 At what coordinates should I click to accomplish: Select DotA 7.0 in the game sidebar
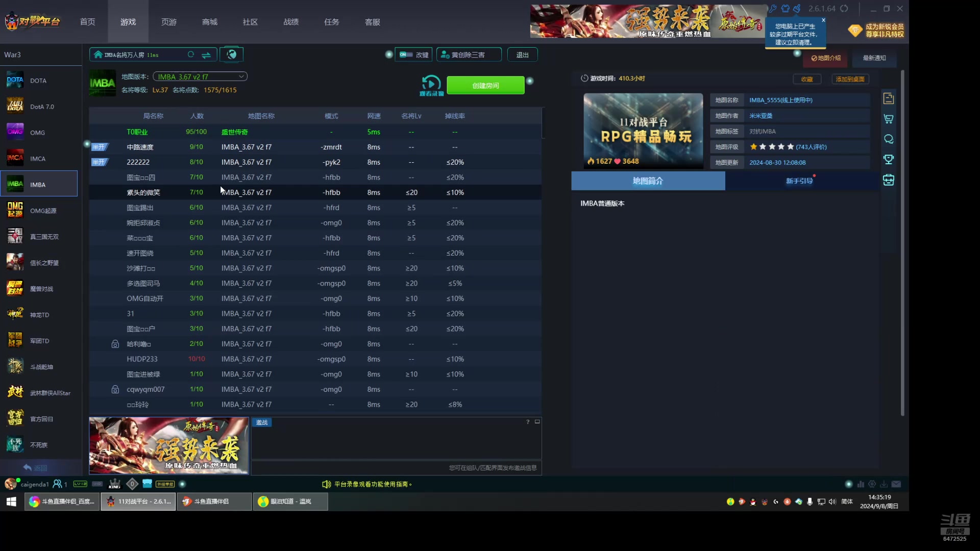point(39,107)
